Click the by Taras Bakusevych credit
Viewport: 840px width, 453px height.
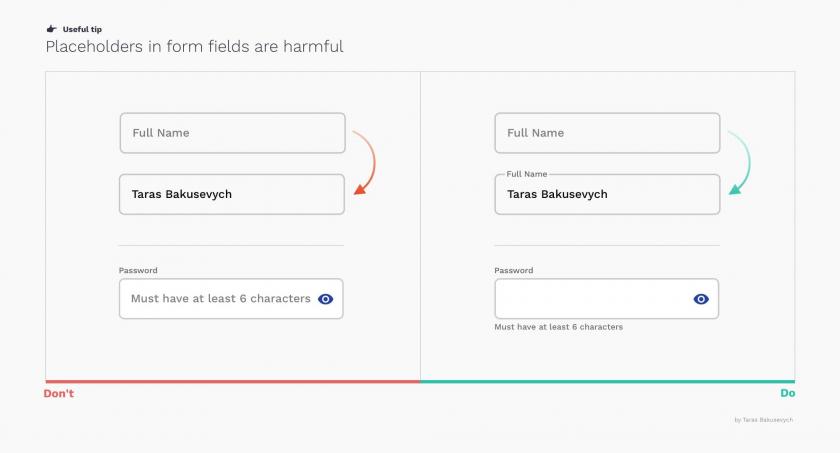[x=763, y=420]
